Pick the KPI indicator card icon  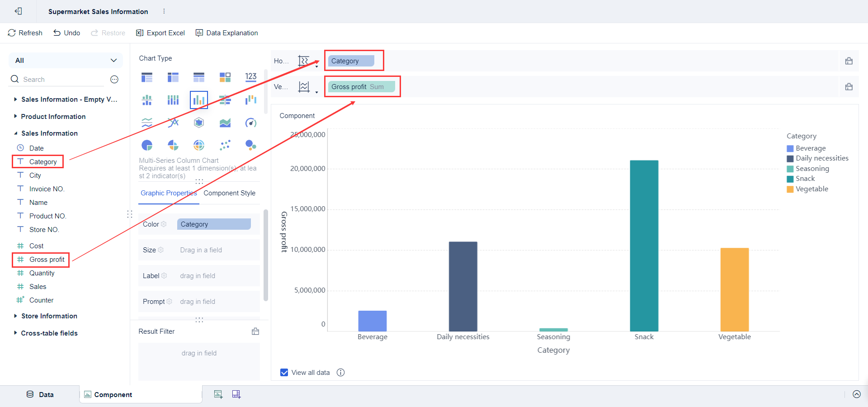[x=251, y=77]
